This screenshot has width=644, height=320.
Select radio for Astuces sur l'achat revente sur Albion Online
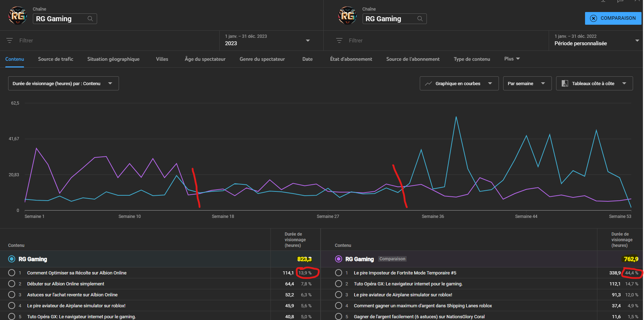[12, 295]
